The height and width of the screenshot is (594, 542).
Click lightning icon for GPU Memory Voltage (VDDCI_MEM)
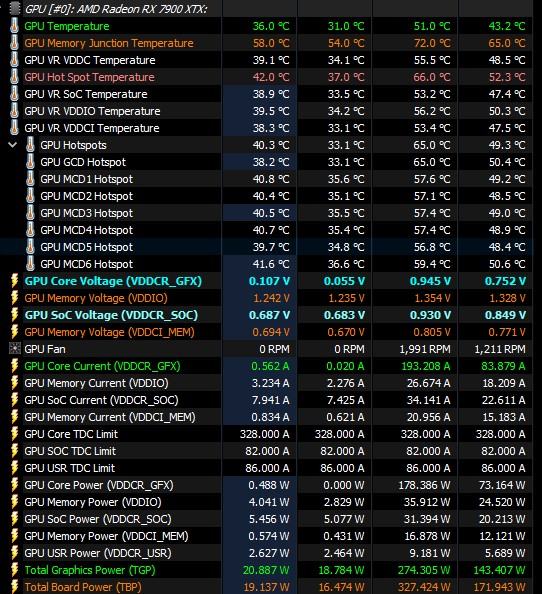coord(14,332)
